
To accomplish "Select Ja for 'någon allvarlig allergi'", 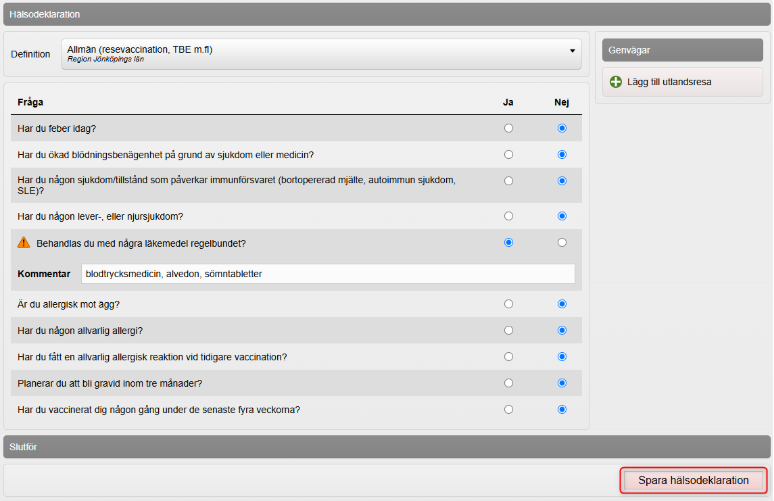I will [x=509, y=330].
